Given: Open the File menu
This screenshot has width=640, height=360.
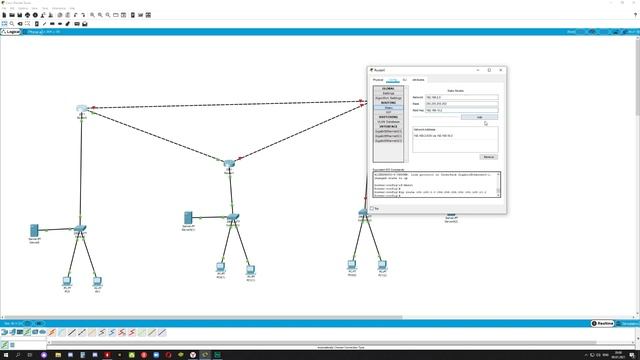Looking at the screenshot, I should [x=4, y=8].
